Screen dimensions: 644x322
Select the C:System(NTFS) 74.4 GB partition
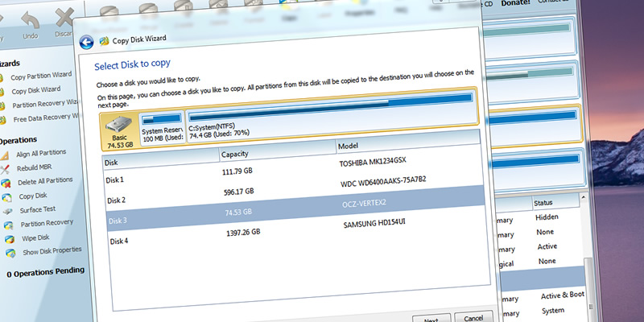[332, 115]
